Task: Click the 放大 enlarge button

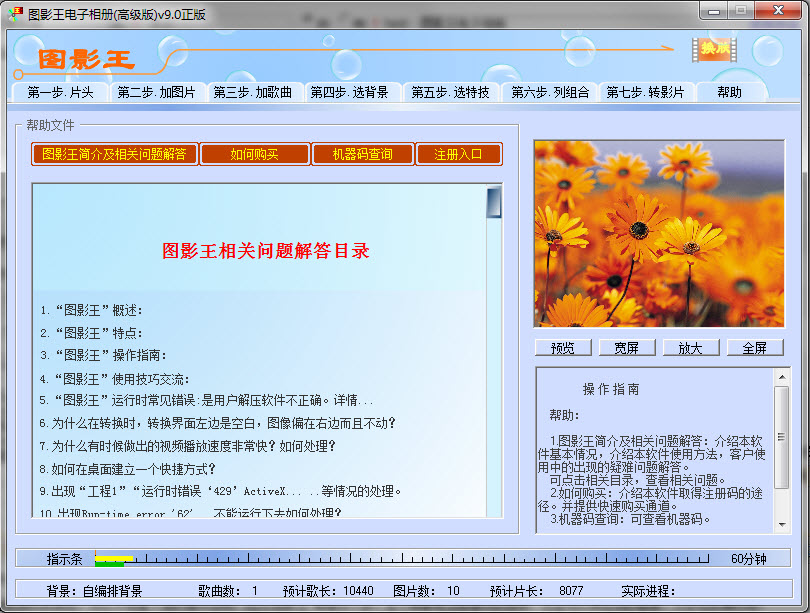Action: click(690, 348)
